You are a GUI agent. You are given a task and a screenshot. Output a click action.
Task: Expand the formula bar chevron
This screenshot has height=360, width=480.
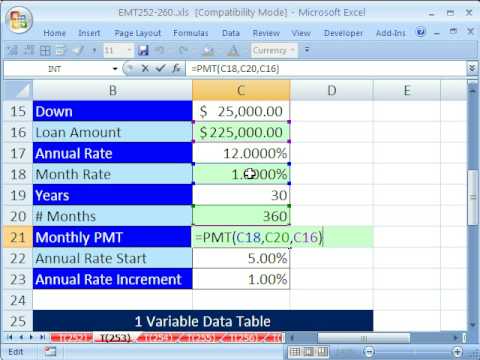(472, 69)
